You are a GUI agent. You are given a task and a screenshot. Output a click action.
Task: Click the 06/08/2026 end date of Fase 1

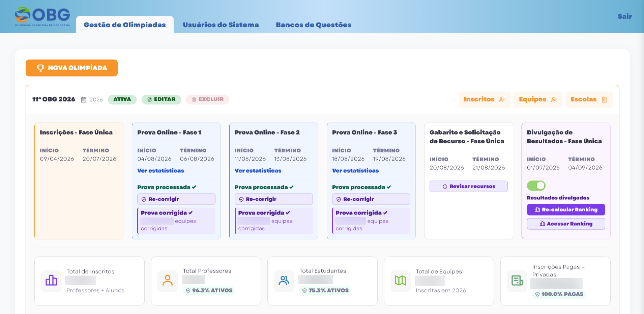pos(197,159)
